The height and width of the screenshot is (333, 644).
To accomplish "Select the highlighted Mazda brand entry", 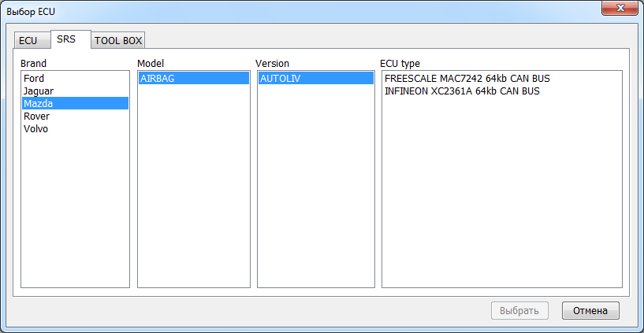I will 75,103.
